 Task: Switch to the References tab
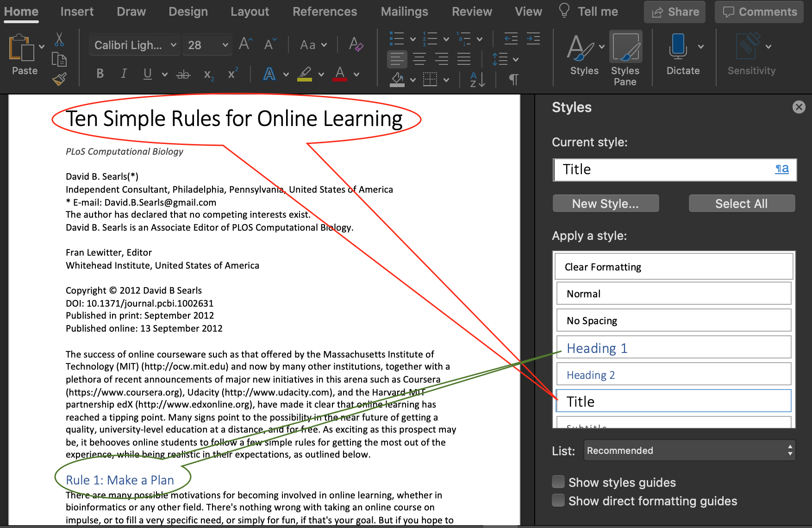[x=325, y=12]
